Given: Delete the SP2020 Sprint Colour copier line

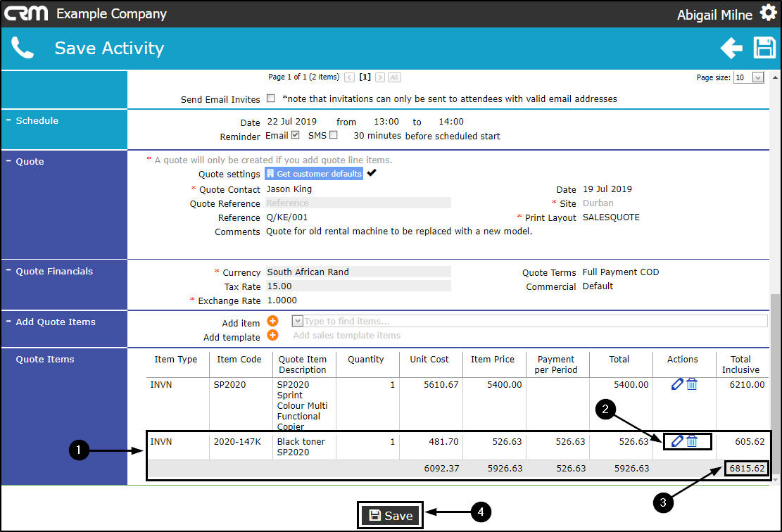Looking at the screenshot, I should pos(692,384).
